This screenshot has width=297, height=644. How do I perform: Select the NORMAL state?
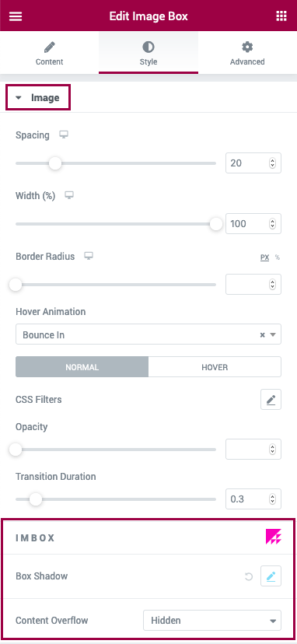(82, 367)
